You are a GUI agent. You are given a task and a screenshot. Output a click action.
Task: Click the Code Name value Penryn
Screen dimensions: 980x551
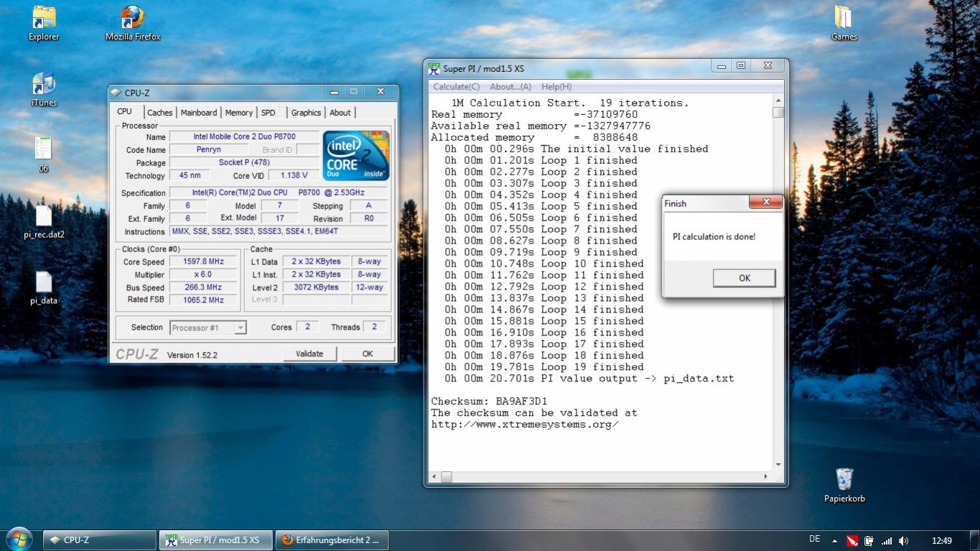click(208, 149)
